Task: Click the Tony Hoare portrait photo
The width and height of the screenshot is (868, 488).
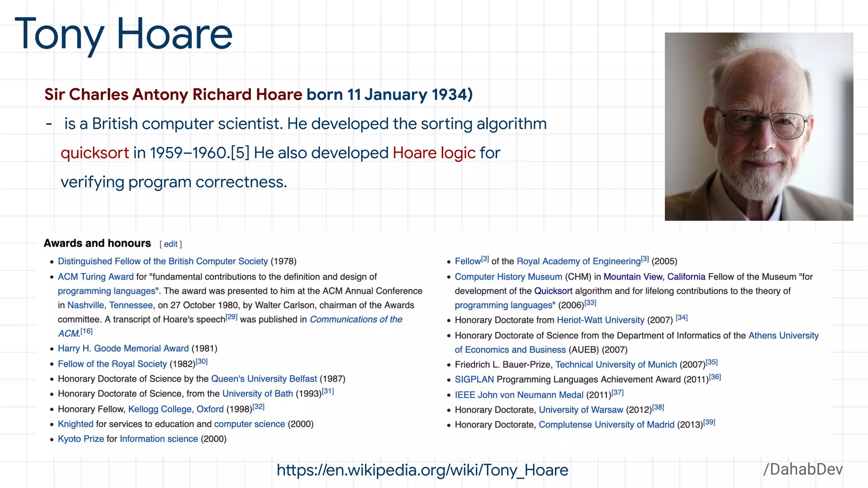Action: [x=759, y=126]
